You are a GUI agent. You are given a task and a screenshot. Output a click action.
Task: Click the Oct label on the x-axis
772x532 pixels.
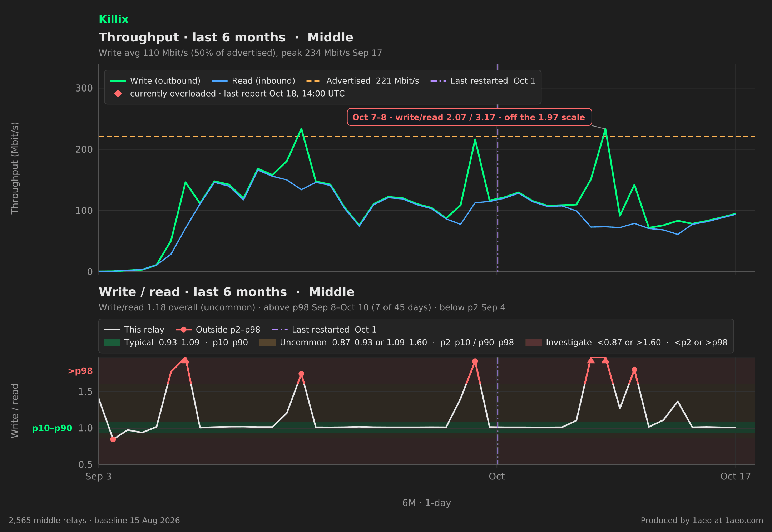click(497, 477)
